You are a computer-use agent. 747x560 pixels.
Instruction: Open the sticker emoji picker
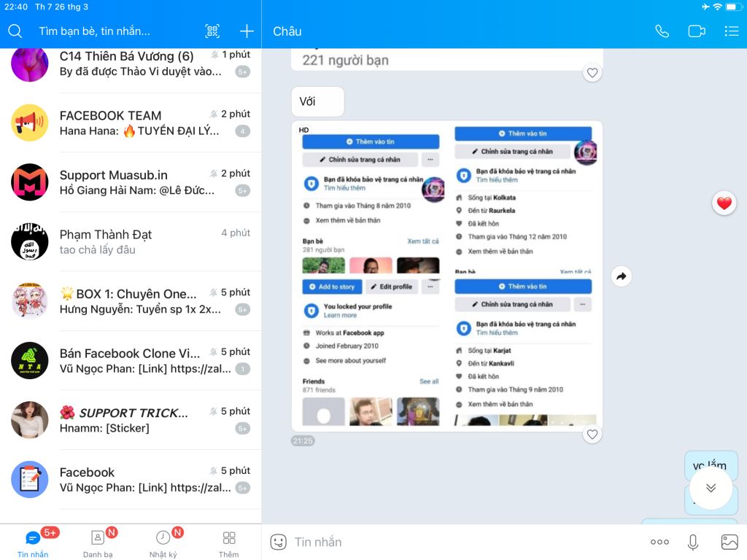tap(278, 542)
